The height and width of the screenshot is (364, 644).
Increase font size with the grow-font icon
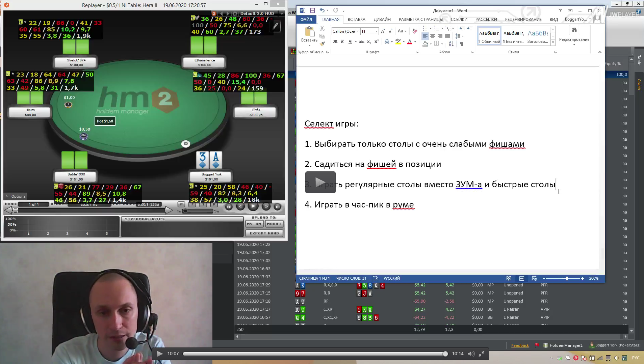(383, 31)
